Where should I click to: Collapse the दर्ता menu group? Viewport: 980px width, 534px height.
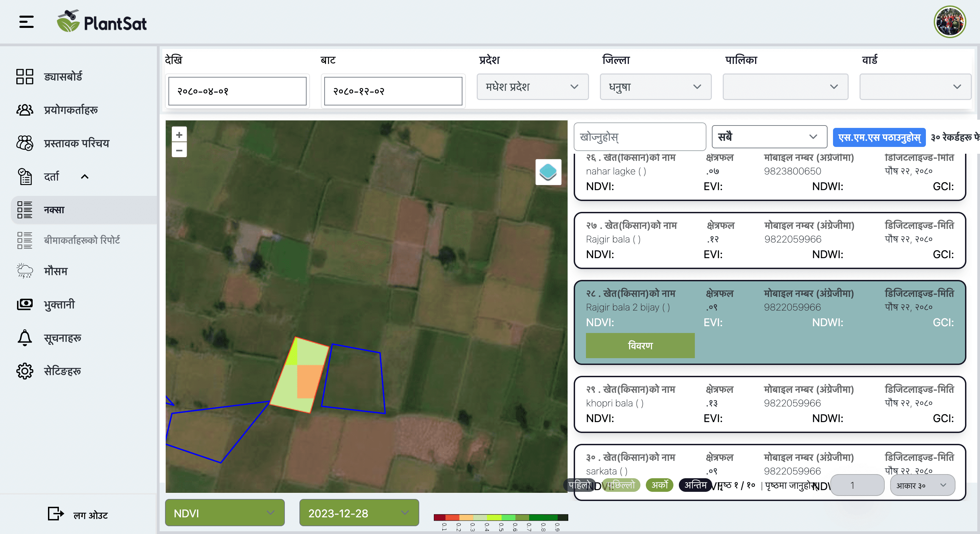click(x=85, y=177)
